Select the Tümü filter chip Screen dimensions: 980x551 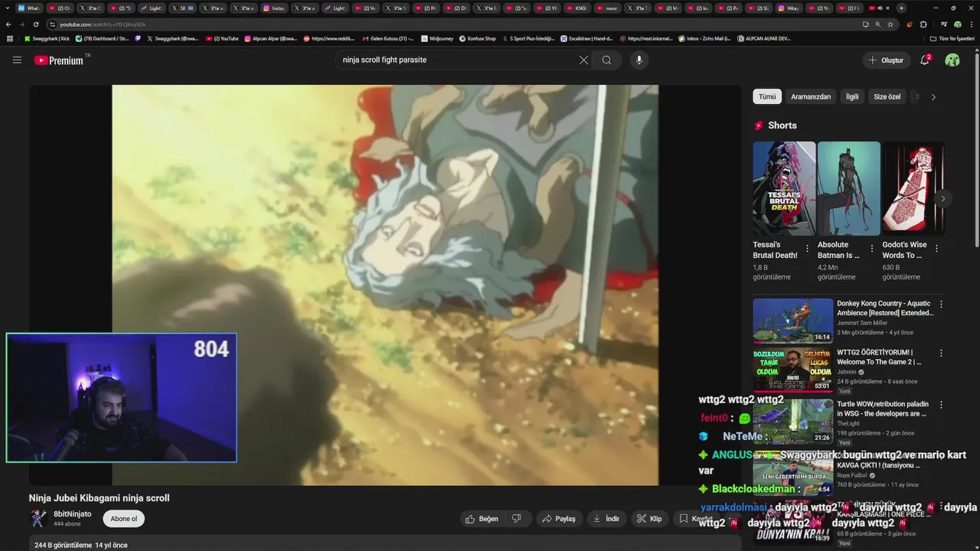(x=767, y=96)
